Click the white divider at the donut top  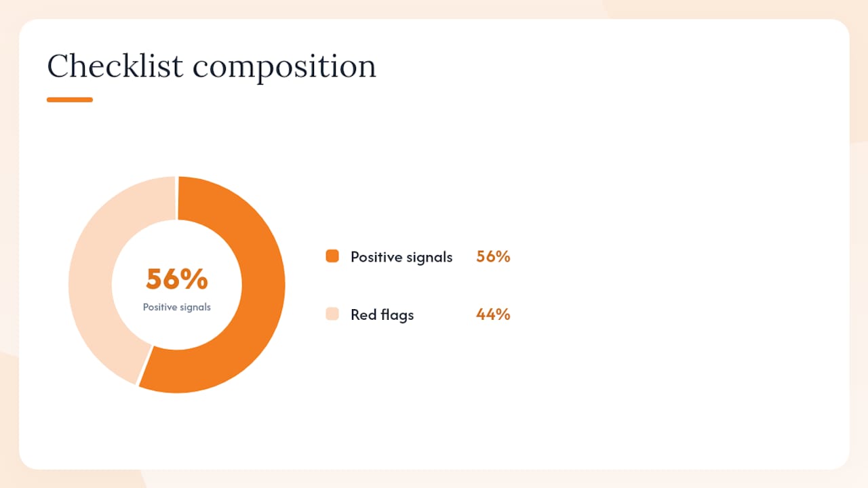tap(177, 198)
